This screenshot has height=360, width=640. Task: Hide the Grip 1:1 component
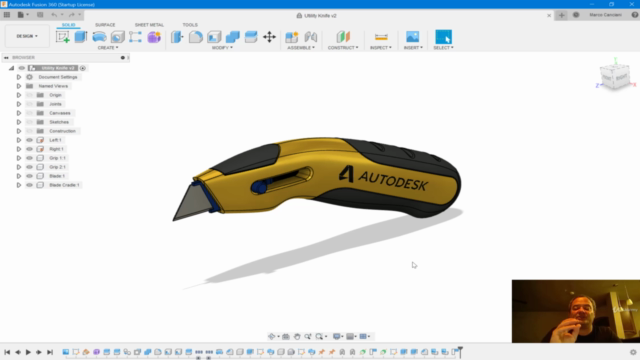(29, 158)
